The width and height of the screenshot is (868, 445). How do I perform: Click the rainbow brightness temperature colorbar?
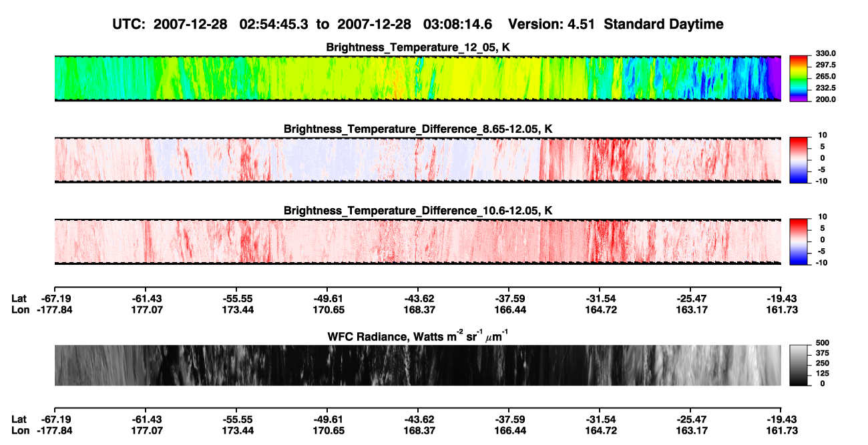(x=799, y=78)
